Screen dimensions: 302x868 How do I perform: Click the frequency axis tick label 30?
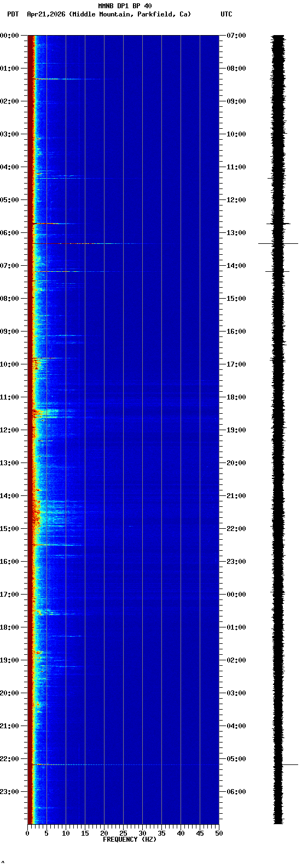(142, 833)
